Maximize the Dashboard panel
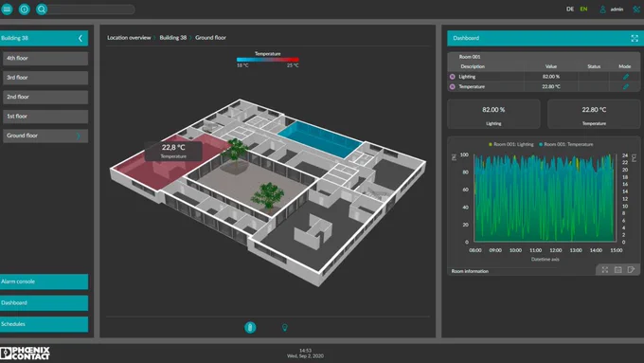 coord(635,38)
